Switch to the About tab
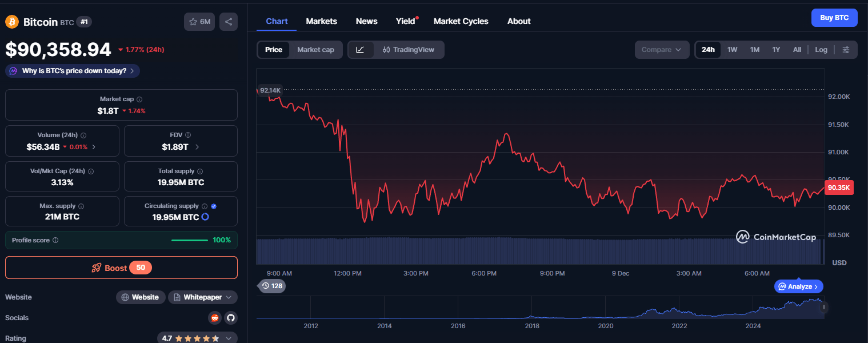Screen dimensions: 868x343 [519, 21]
